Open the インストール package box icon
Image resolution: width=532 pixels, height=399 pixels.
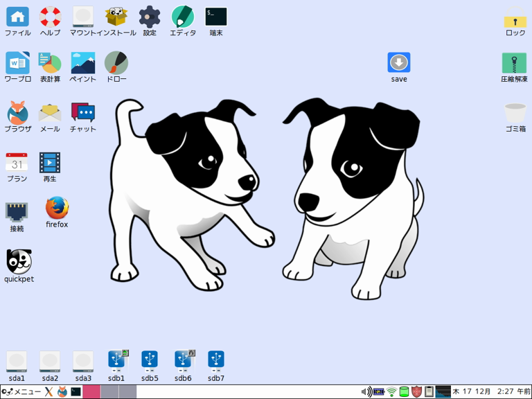(x=116, y=17)
